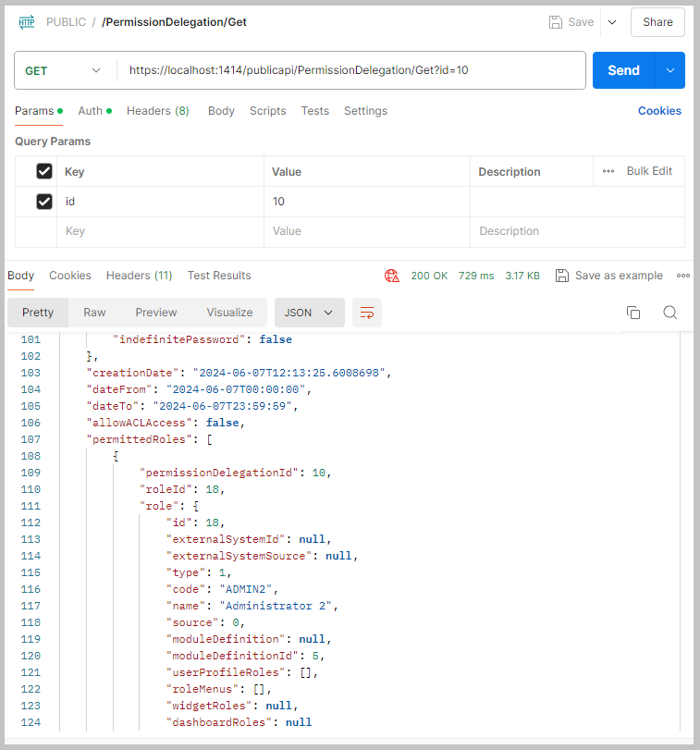Click into the request URL field
The width and height of the screenshot is (700, 750).
[x=351, y=70]
